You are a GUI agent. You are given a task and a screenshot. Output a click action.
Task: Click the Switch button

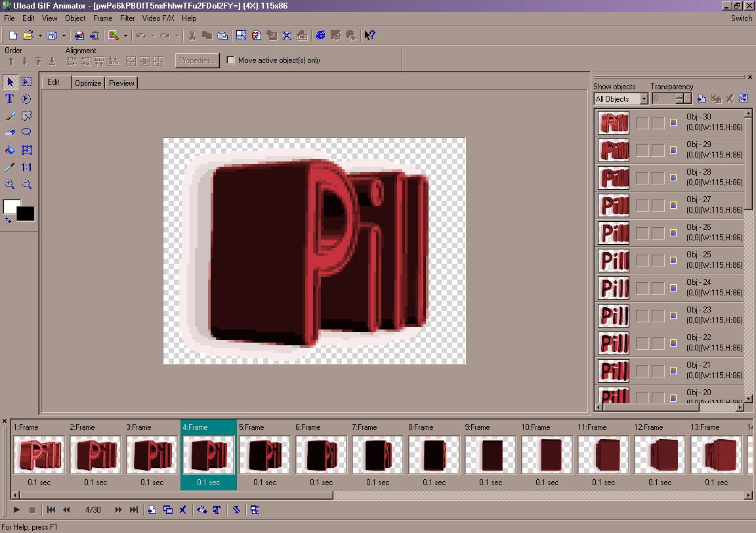741,18
